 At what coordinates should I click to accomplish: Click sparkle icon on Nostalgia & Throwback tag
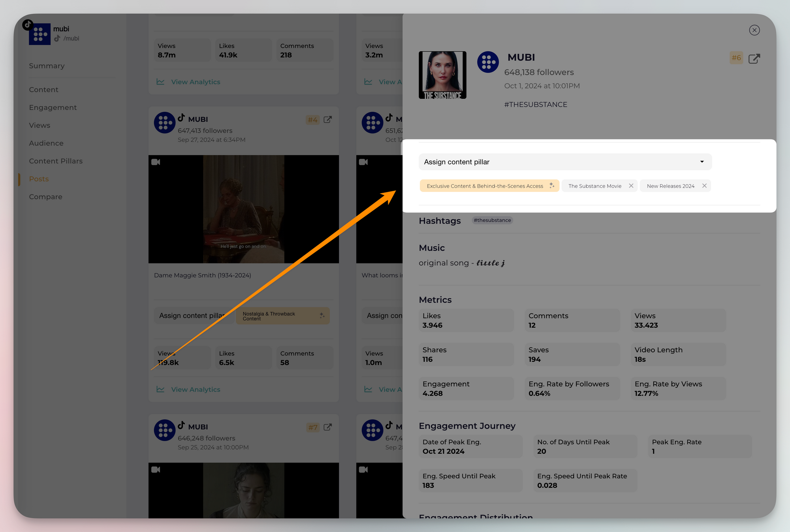point(322,316)
